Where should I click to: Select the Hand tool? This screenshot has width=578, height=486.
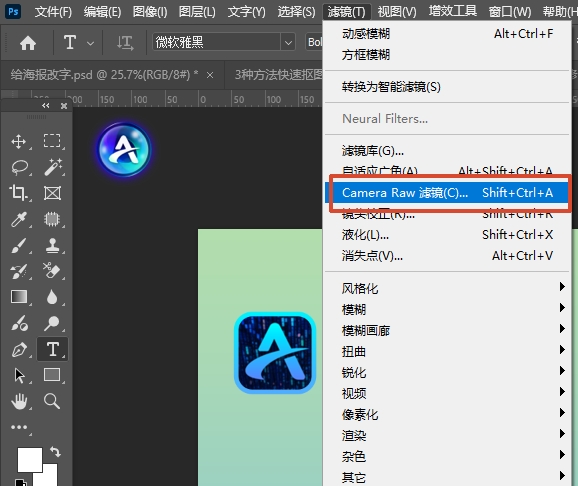pyautogui.click(x=19, y=401)
